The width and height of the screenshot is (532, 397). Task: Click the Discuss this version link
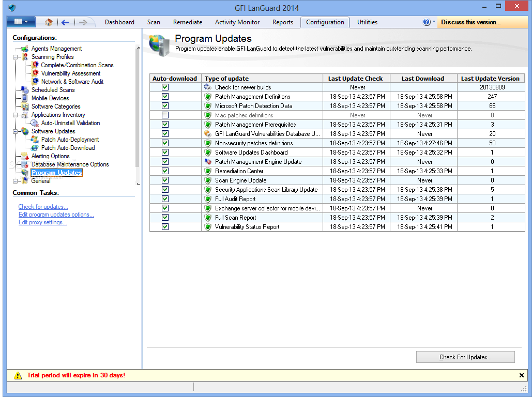pos(470,22)
